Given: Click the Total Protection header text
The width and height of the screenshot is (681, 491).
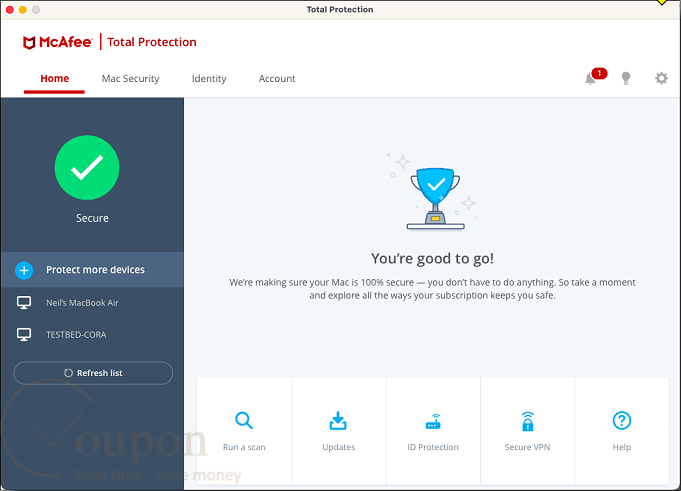Looking at the screenshot, I should (x=152, y=42).
